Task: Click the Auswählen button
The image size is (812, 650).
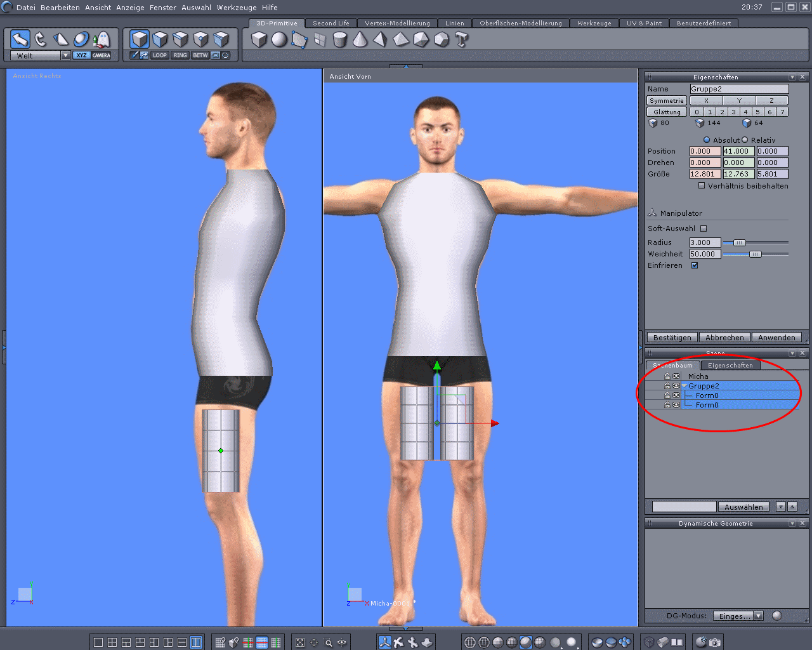Action: 743,507
